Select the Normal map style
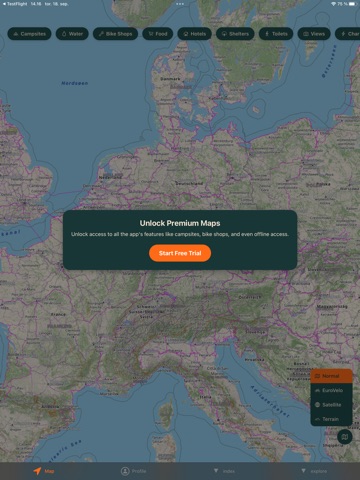The width and height of the screenshot is (360, 480). (x=331, y=376)
